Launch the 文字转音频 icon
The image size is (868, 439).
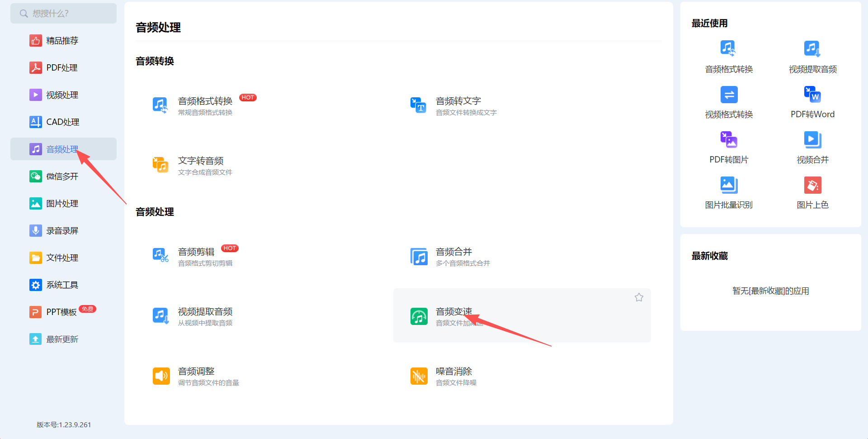(160, 165)
